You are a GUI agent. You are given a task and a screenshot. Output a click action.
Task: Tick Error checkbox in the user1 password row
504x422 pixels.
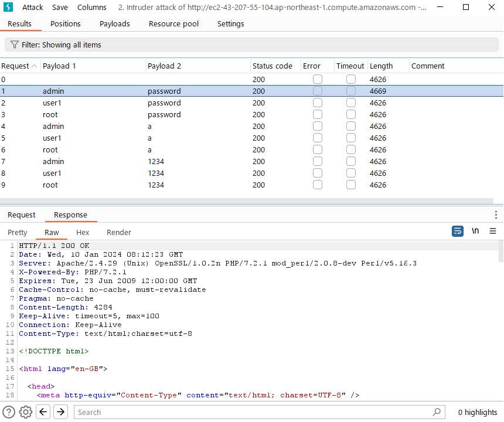[x=318, y=103]
